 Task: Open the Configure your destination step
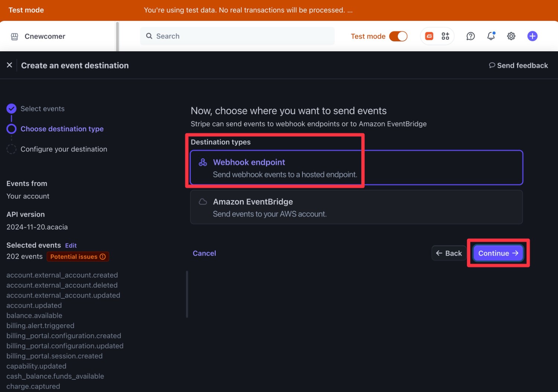64,149
